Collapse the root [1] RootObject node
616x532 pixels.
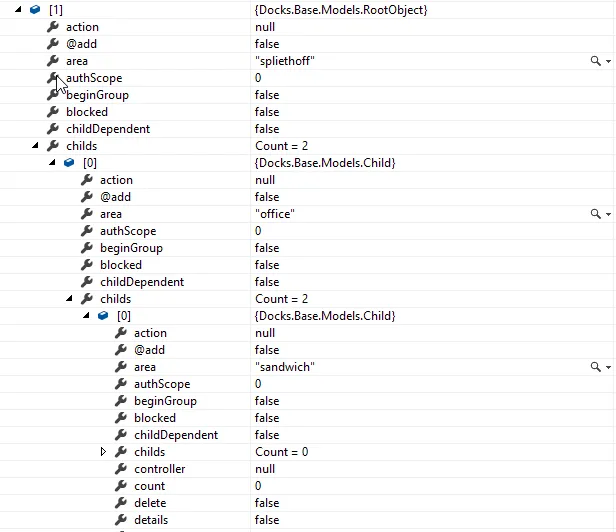tap(18, 9)
